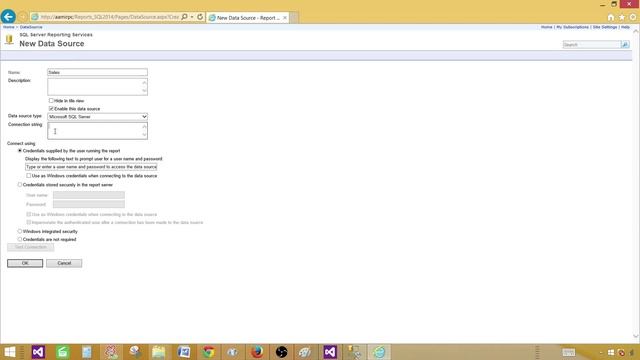This screenshot has width=640, height=360.
Task: Open My Subscriptions link
Action: point(572,27)
